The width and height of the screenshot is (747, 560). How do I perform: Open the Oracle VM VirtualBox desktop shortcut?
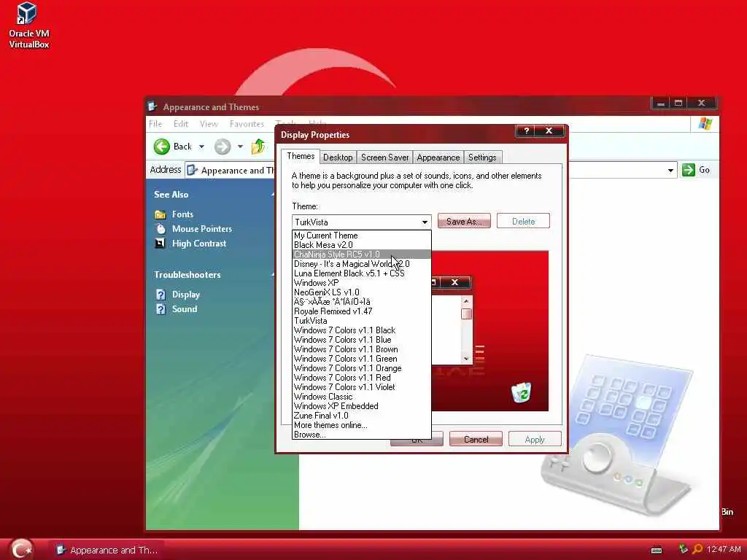pyautogui.click(x=28, y=26)
